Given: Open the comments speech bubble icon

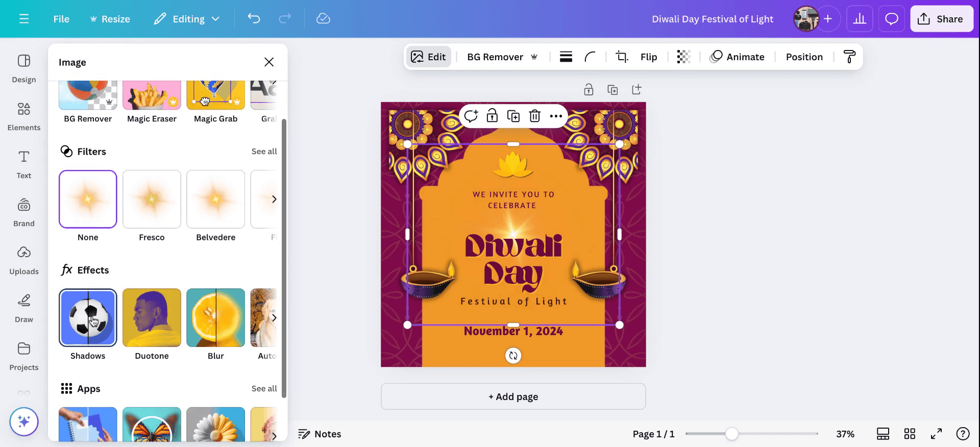Looking at the screenshot, I should click(891, 19).
